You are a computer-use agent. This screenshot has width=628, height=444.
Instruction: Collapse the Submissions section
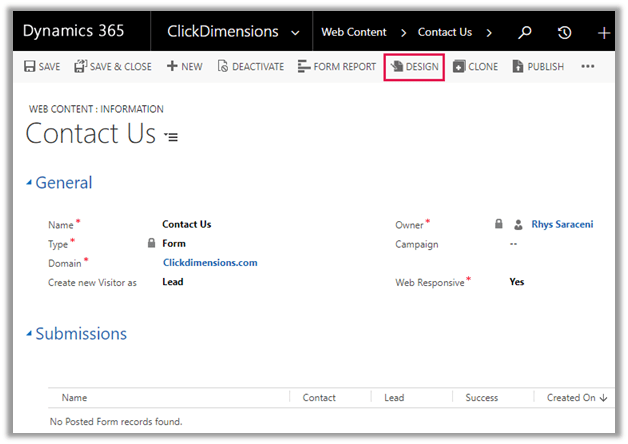(30, 335)
